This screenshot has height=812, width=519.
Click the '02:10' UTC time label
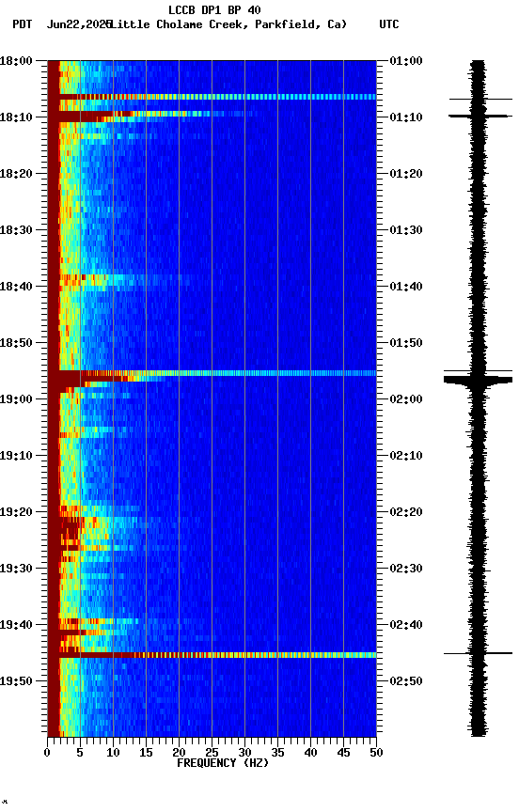[x=406, y=456]
